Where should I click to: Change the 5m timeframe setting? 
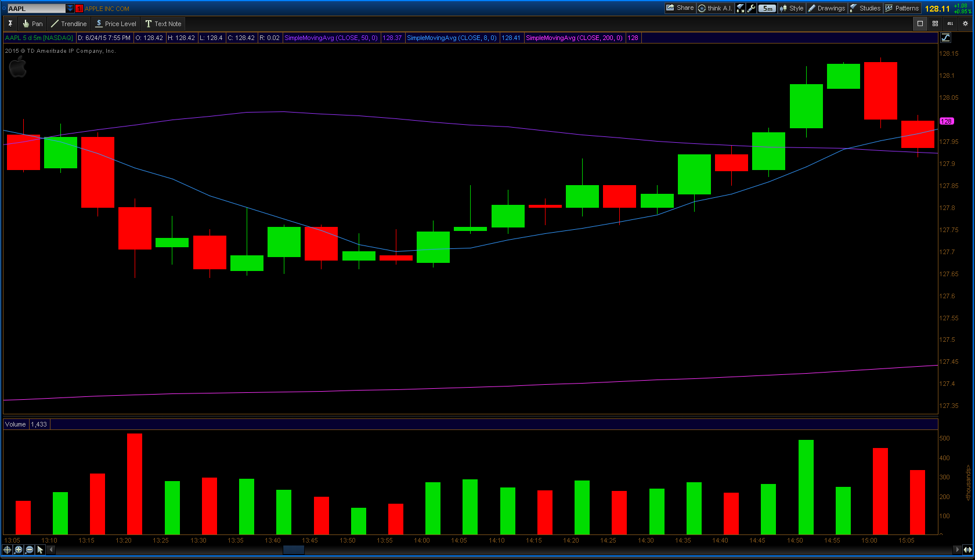tap(767, 8)
